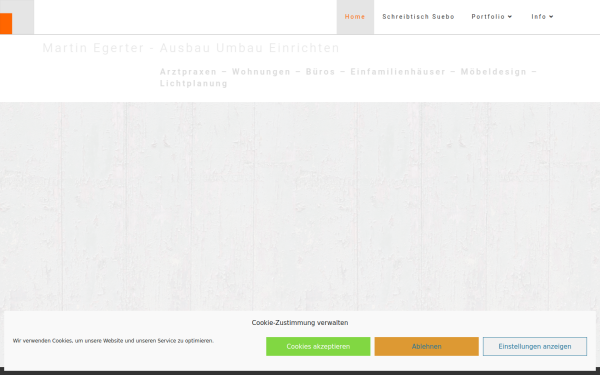Click the Cookie-Zustimmung verwalten heading
Viewport: 600px width, 375px height.
[300, 323]
